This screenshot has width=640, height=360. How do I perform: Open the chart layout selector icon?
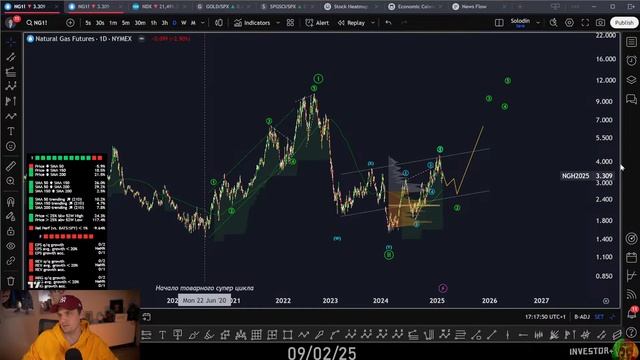click(499, 23)
